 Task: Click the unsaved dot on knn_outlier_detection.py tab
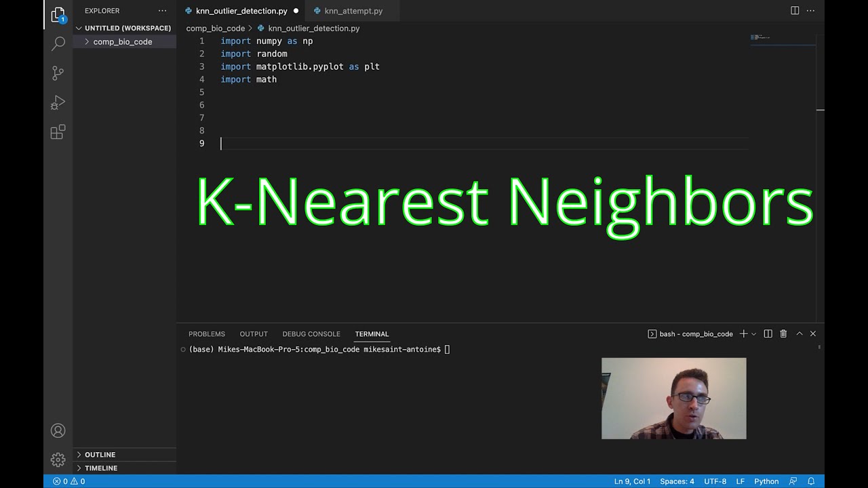(296, 11)
